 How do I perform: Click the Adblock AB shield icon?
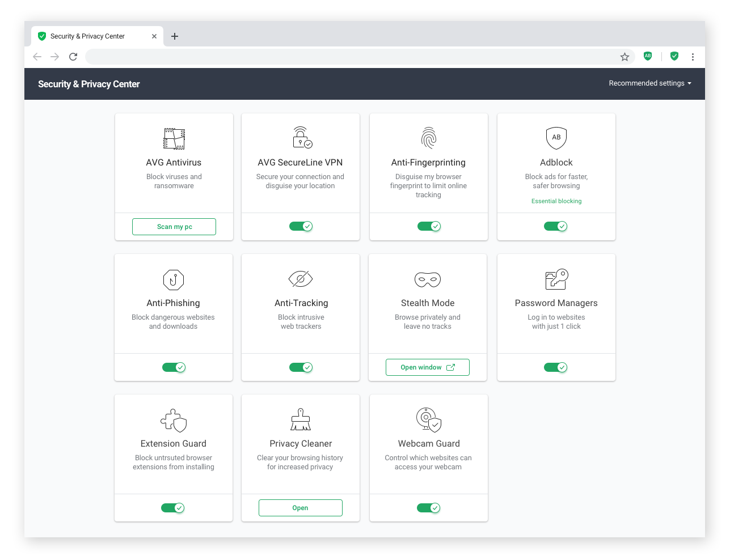556,138
